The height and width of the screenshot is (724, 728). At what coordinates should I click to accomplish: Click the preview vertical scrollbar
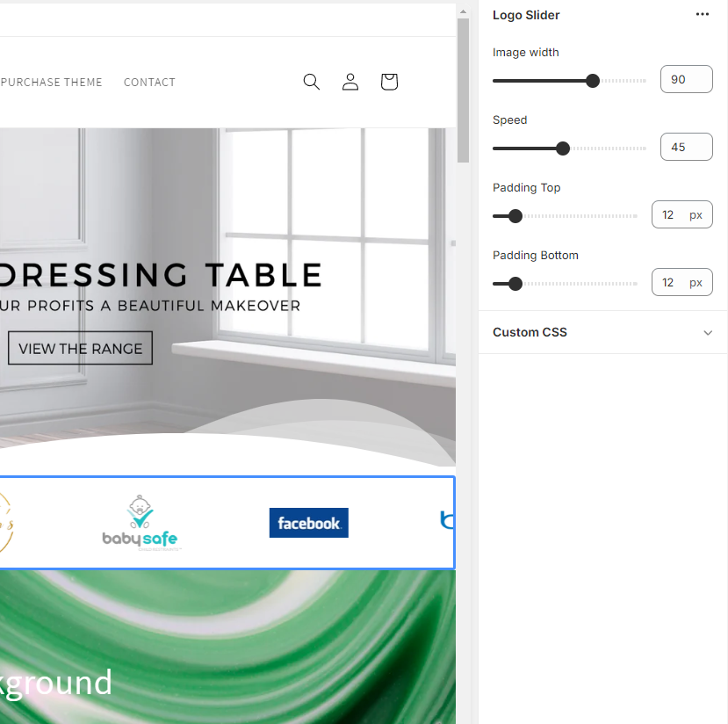[463, 88]
